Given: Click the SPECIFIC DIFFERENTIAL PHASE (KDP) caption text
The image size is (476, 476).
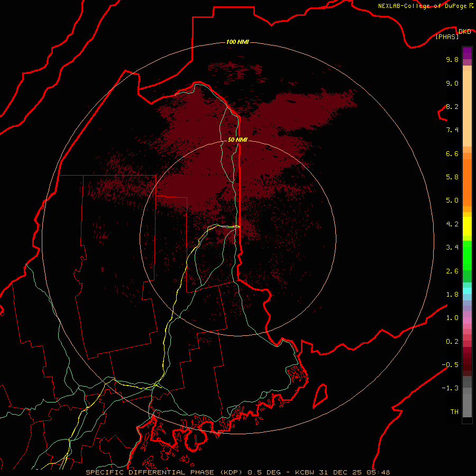Looking at the screenshot, I should click(164, 472).
